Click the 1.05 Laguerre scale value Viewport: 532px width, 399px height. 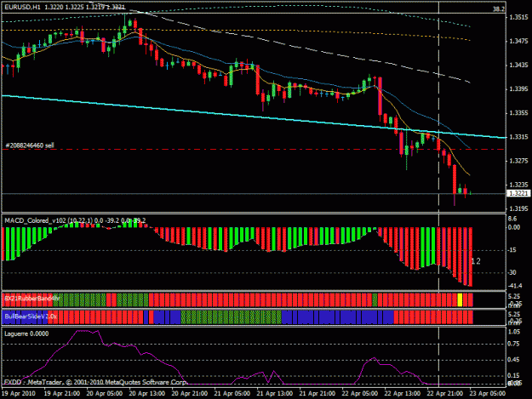514,332
